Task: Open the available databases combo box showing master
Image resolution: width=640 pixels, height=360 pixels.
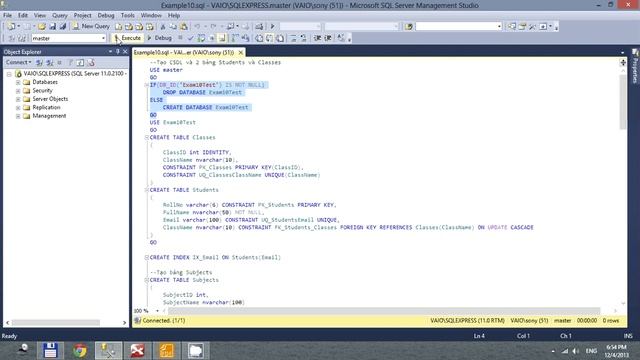Action: point(69,38)
